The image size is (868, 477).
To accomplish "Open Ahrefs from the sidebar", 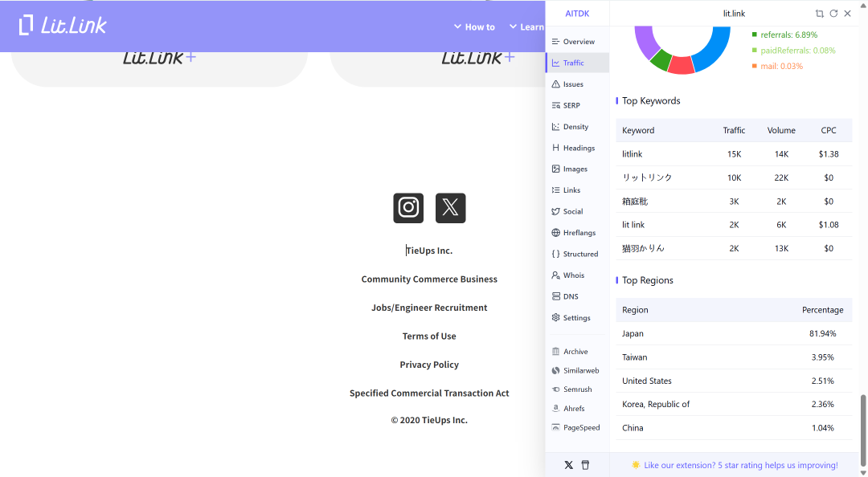I will [568, 409].
